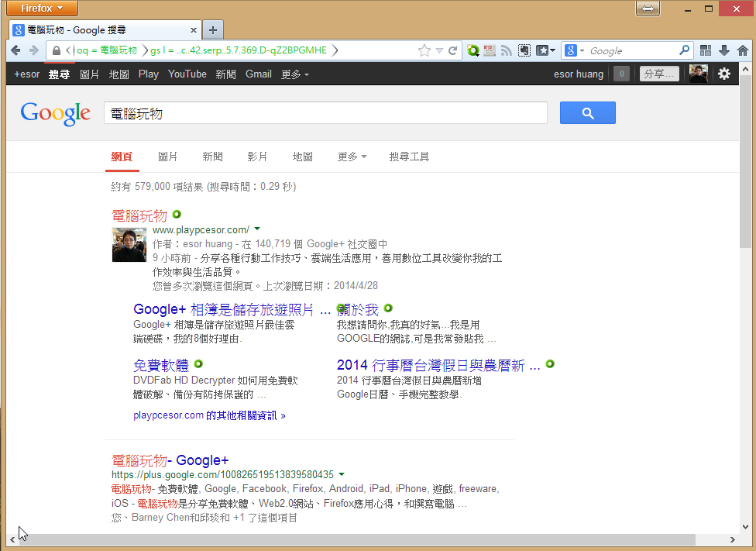Click the vertical scrollbar thumb
756x551 pixels.
point(745,162)
